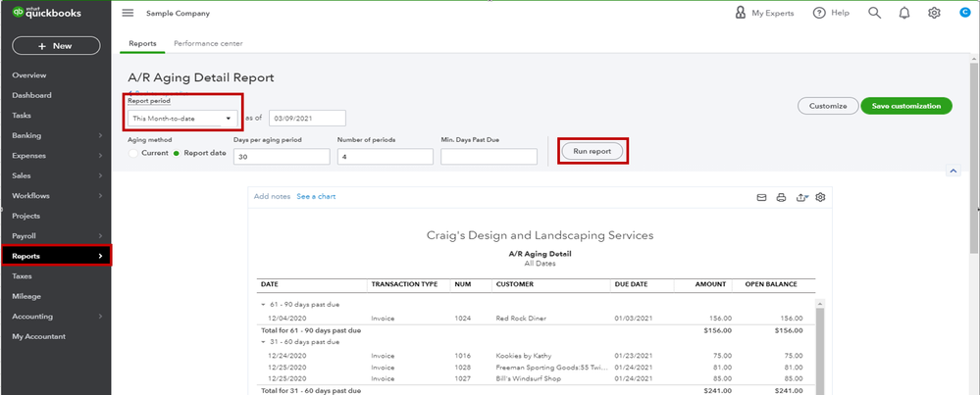The height and width of the screenshot is (395, 980).
Task: Click the Kookies by Kathy customer entry
Action: click(524, 356)
